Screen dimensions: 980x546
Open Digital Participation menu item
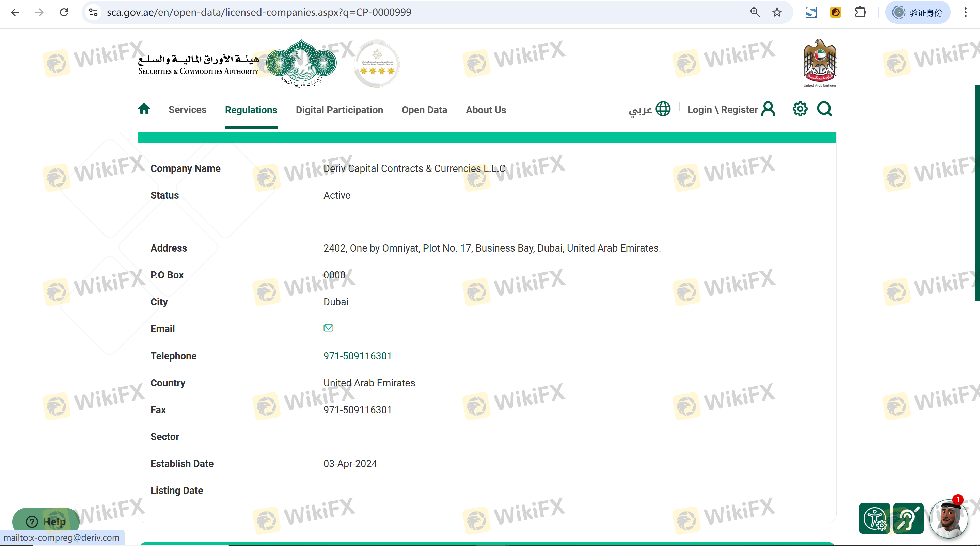[x=339, y=110]
